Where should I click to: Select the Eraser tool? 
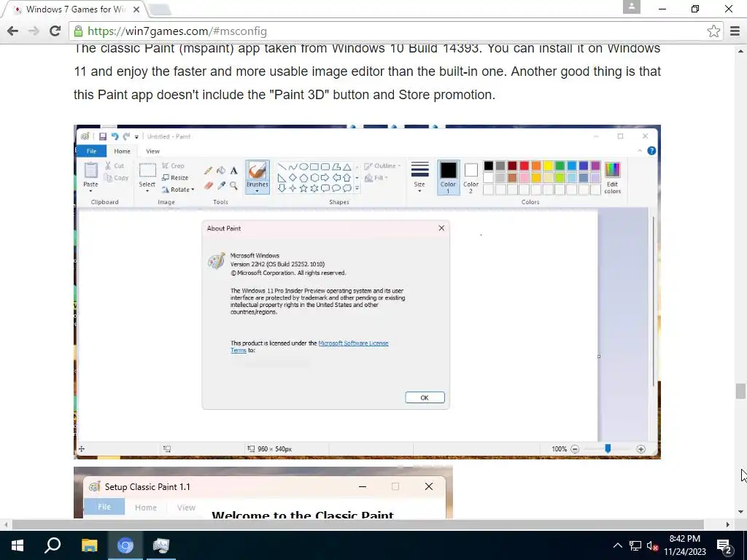(208, 185)
